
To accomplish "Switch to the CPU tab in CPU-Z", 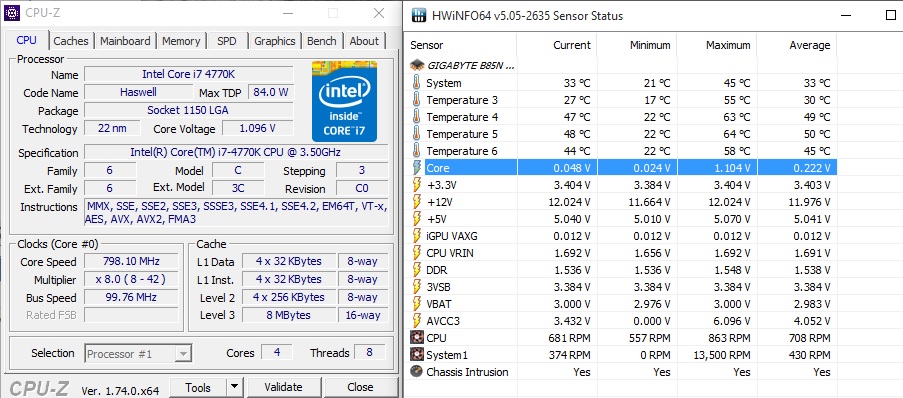I will point(26,40).
